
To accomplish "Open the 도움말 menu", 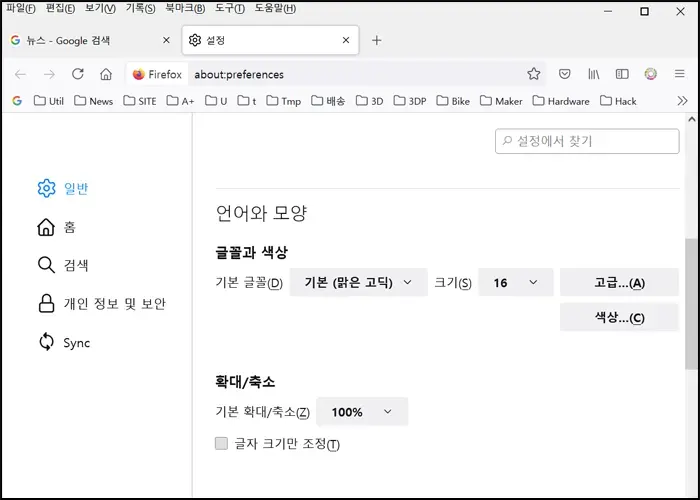I will [275, 8].
